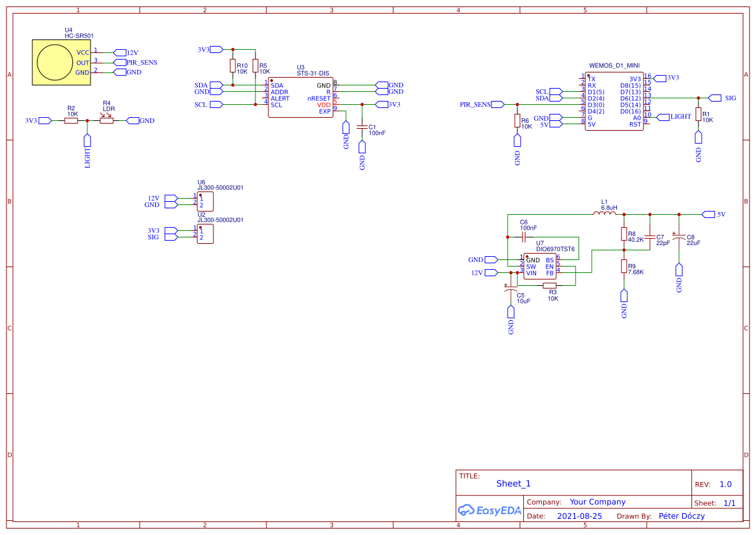Click the 6.8uH inductor L1 symbol
756x535 pixels.
pos(605,212)
